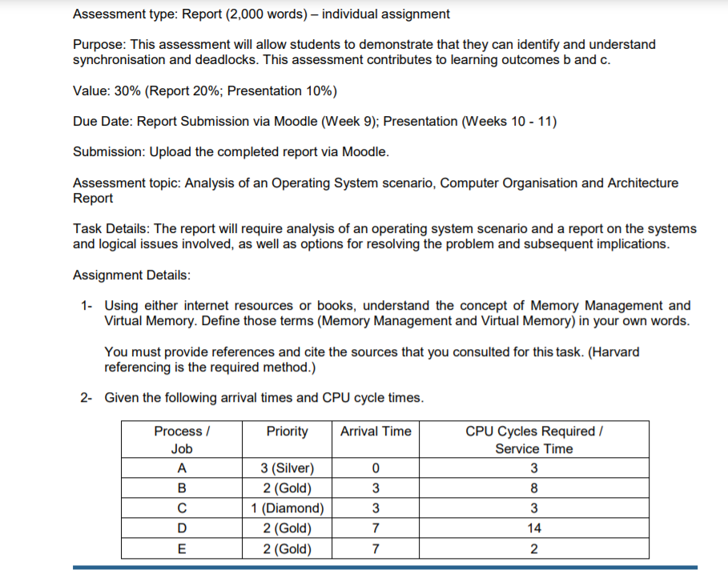The image size is (728, 570).
Task: Click process cell 'D'
Action: point(182,528)
